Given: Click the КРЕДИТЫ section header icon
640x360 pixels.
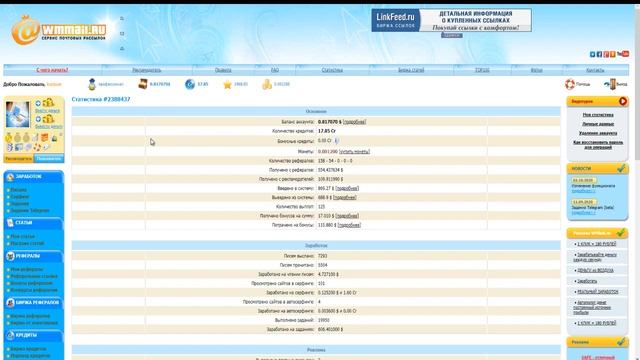Looking at the screenshot, I should (x=10, y=335).
